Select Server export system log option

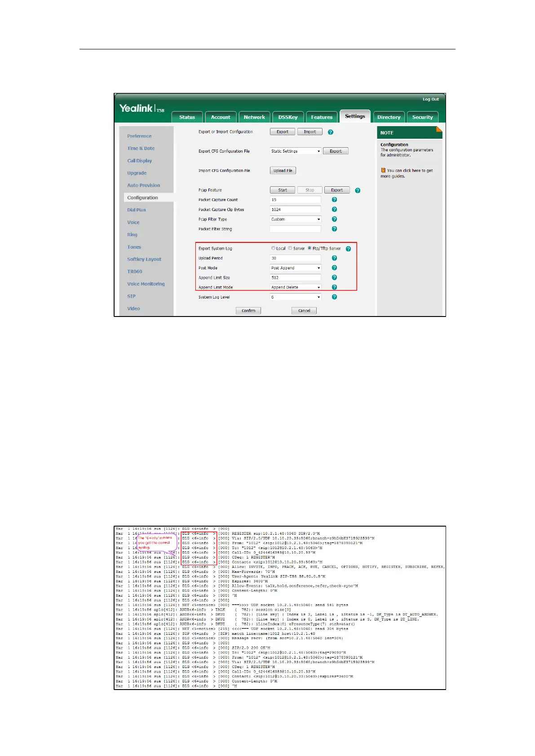click(290, 248)
